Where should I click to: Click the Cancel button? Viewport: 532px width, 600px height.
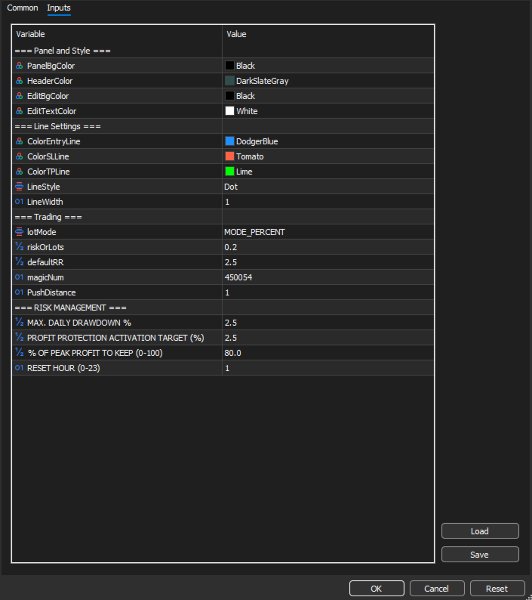(x=437, y=589)
